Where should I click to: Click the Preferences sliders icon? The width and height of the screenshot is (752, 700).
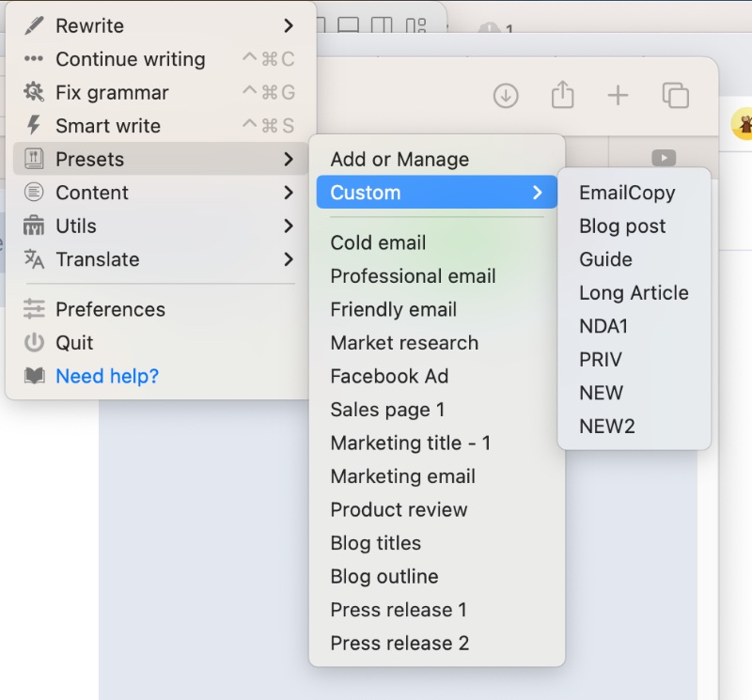pos(34,309)
